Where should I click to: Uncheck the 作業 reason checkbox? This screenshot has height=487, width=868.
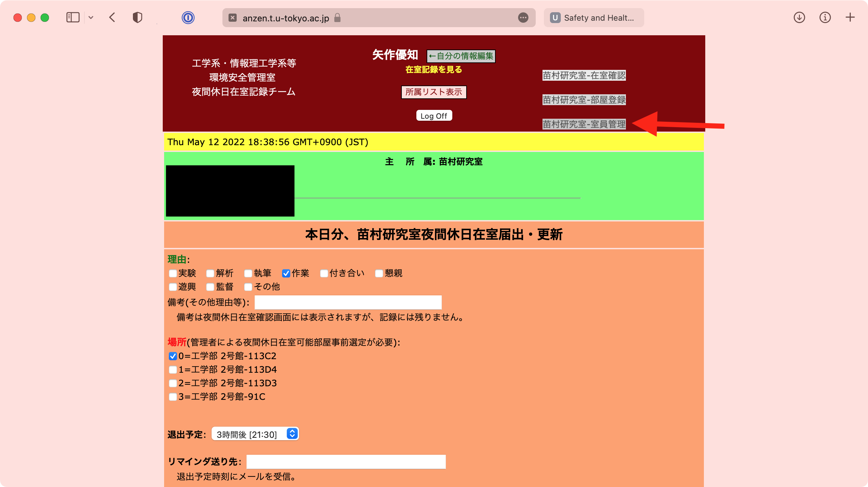[286, 273]
